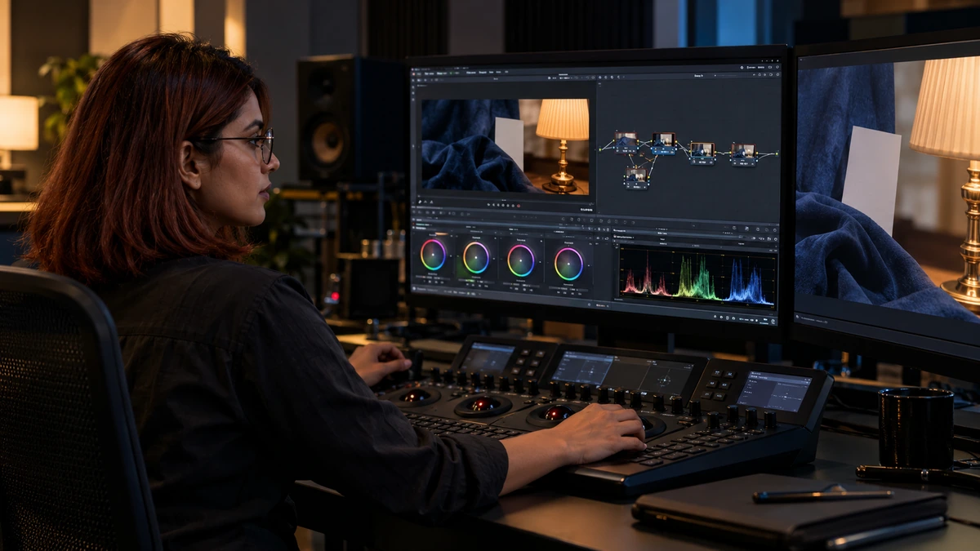Click the RGB parade scope display

coord(697,278)
